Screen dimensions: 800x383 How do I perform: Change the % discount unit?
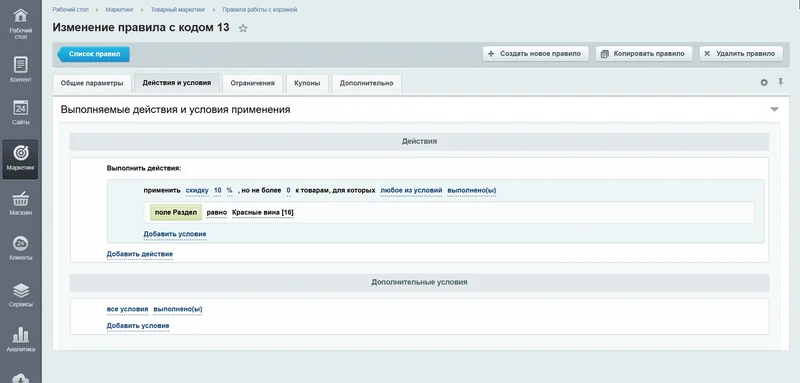coord(230,191)
